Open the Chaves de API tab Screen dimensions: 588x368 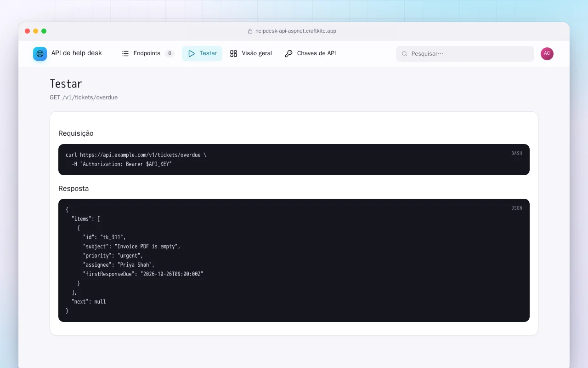tap(311, 53)
